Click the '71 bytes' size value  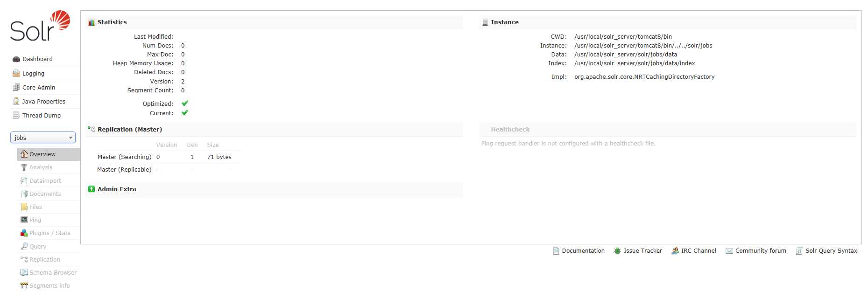pyautogui.click(x=219, y=157)
